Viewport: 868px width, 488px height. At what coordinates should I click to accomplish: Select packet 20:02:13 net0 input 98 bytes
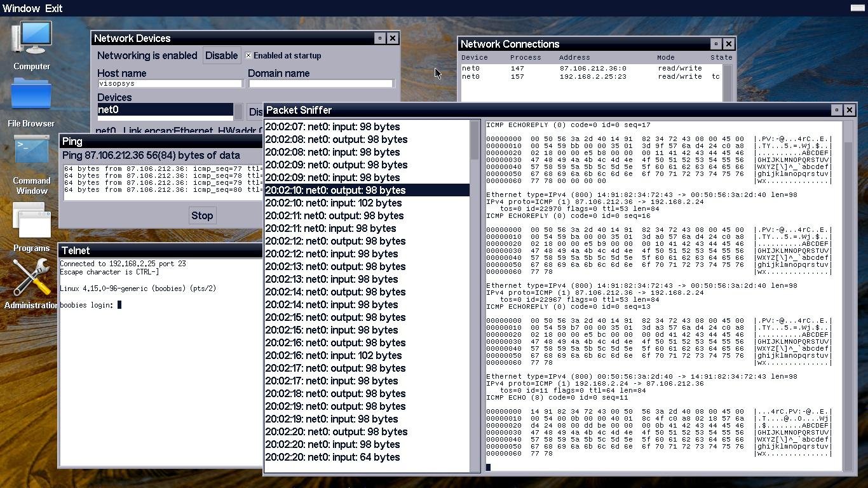coord(367,279)
